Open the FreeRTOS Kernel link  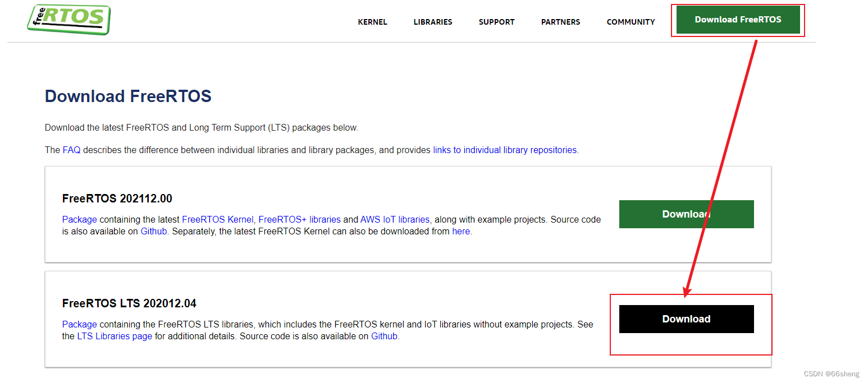tap(218, 220)
